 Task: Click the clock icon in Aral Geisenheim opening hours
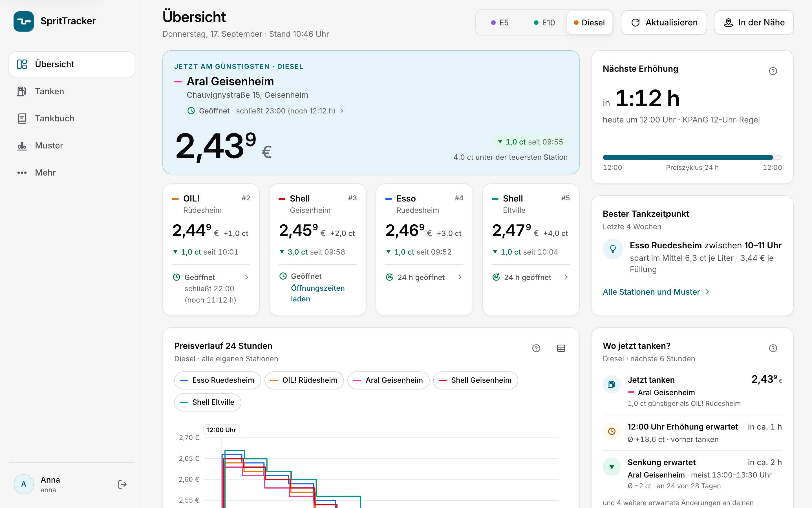point(191,111)
